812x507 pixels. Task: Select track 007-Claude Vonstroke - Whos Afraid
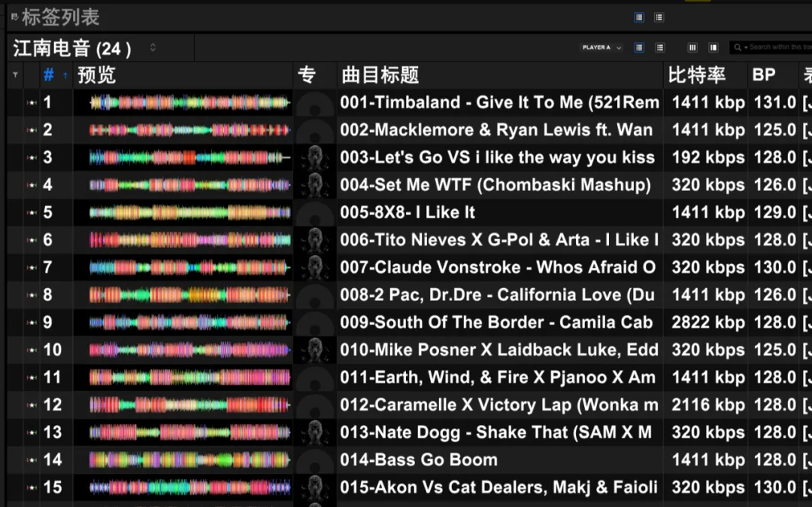(x=498, y=267)
